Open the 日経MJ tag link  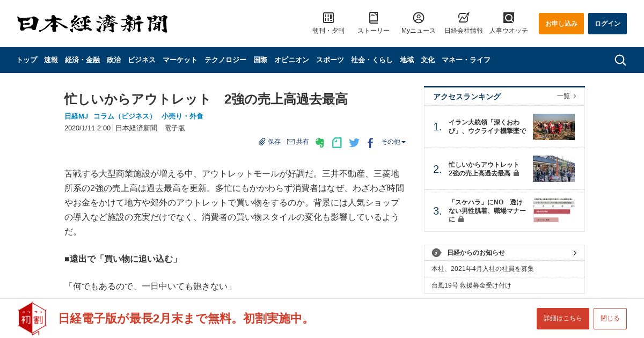(76, 116)
